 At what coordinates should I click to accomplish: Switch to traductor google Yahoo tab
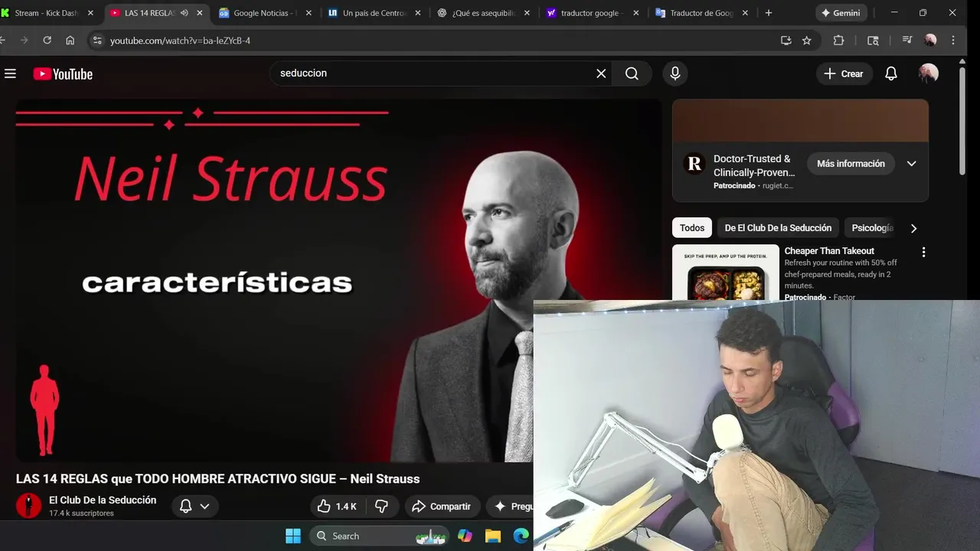[592, 13]
